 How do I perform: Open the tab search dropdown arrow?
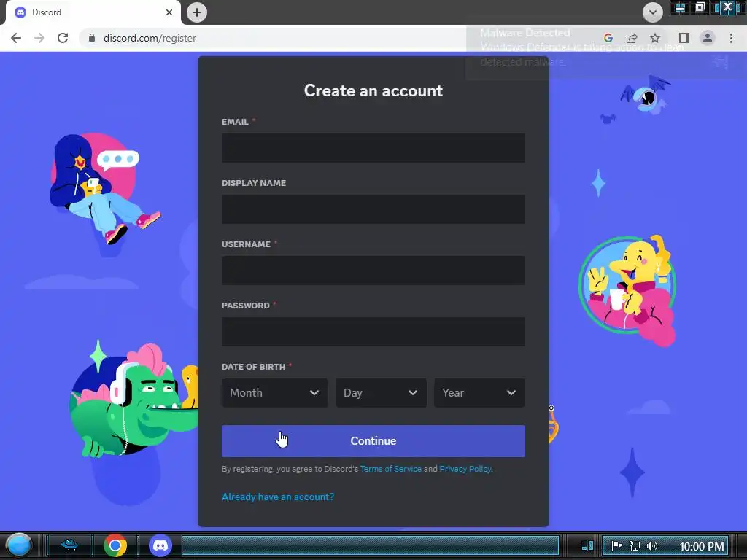653,12
